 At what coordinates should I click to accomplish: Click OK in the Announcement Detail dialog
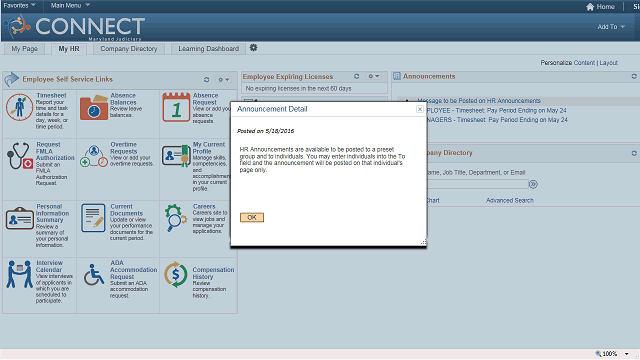(252, 218)
